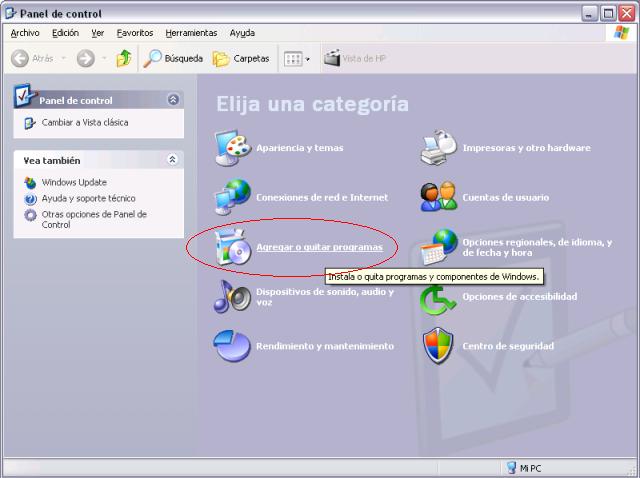Open the Impresoras y otro hardware printer icon
Screen dimensions: 640x478
pyautogui.click(x=439, y=148)
